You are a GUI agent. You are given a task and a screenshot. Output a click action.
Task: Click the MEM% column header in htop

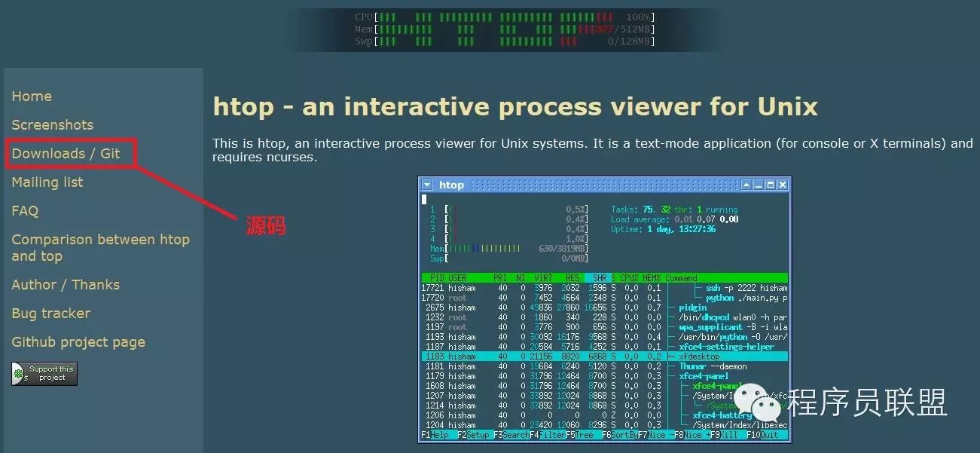pos(652,278)
